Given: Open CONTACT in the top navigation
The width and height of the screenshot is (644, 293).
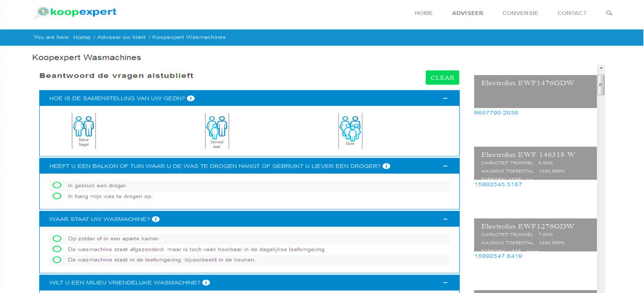Looking at the screenshot, I should pos(572,13).
